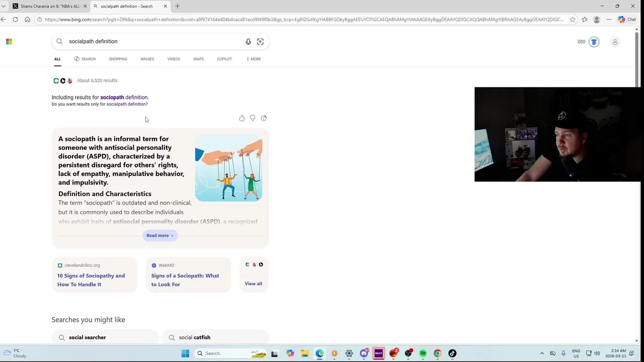Reload the page with refresh icon
Screen dimensions: 644x362
point(16,19)
